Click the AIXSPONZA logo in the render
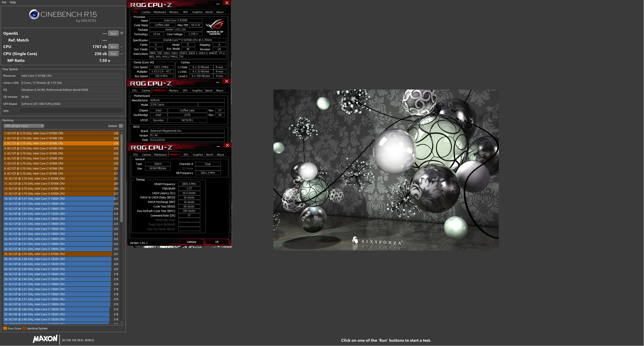The image size is (644, 346). [x=377, y=241]
